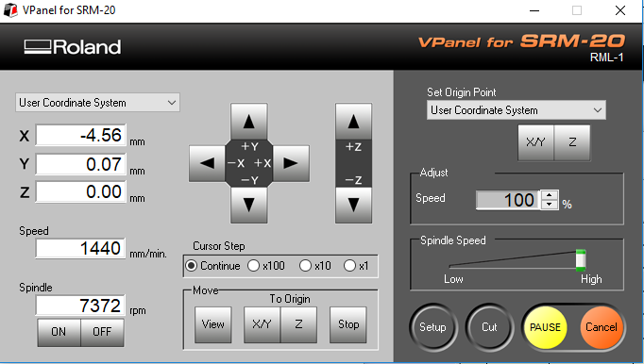Move the head right with +X arrow
644x364 pixels.
(291, 163)
